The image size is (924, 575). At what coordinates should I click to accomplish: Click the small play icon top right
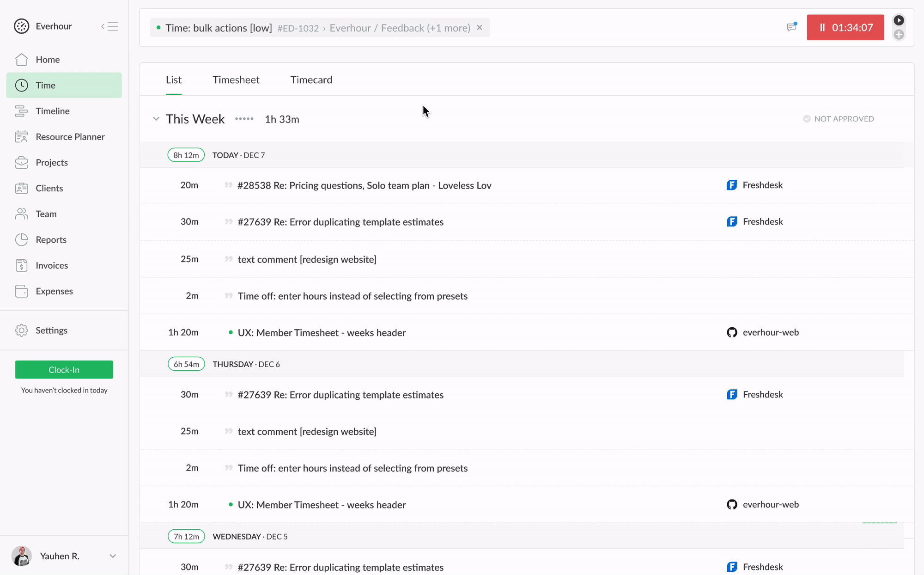coord(899,20)
